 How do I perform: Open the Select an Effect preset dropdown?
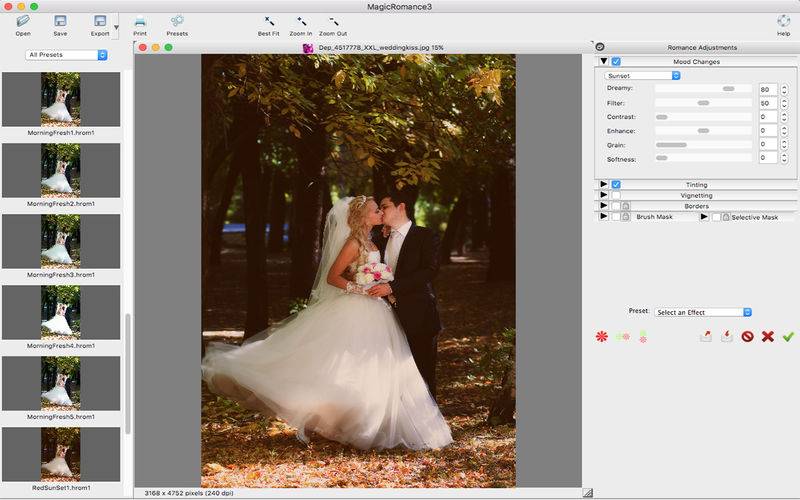click(703, 312)
